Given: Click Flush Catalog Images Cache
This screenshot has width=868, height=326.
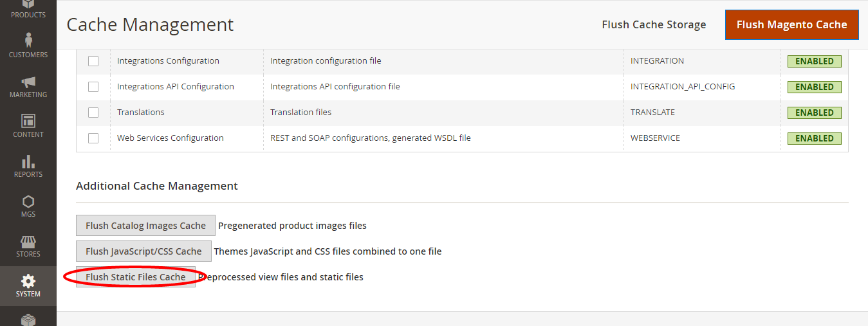Looking at the screenshot, I should [145, 226].
